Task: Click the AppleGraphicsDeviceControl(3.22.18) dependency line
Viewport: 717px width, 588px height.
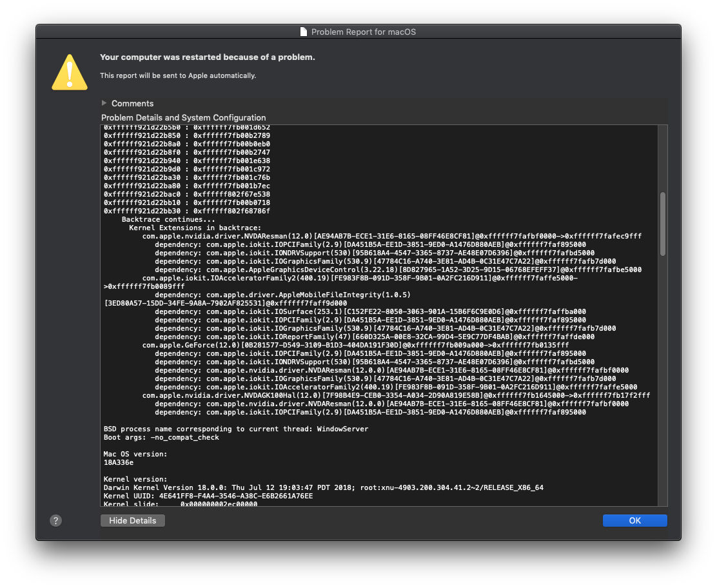Action: [x=398, y=269]
